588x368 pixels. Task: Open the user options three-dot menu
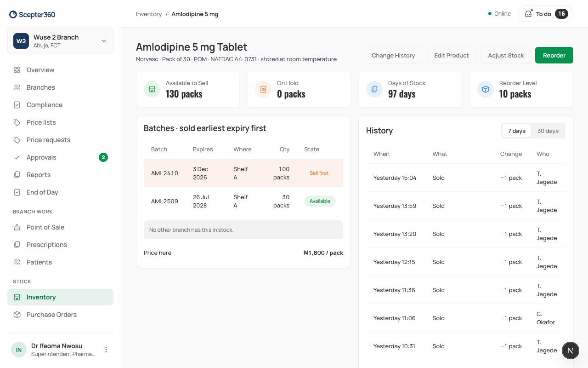(106, 350)
